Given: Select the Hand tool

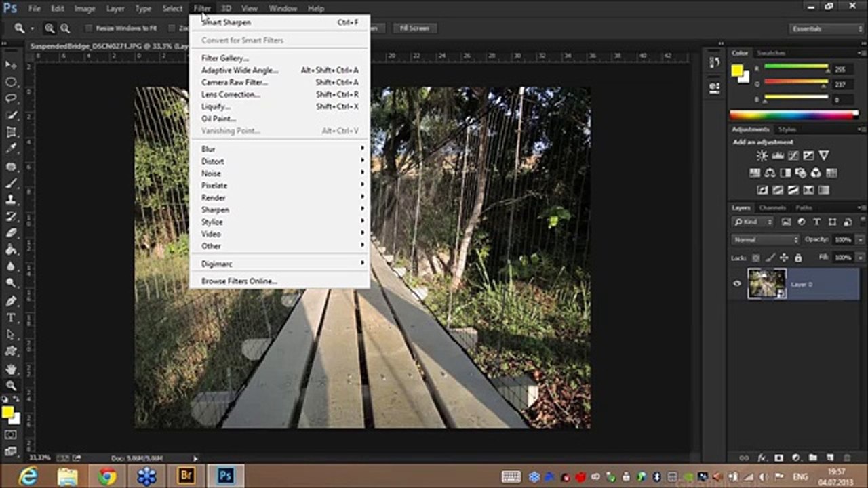Looking at the screenshot, I should click(x=12, y=369).
